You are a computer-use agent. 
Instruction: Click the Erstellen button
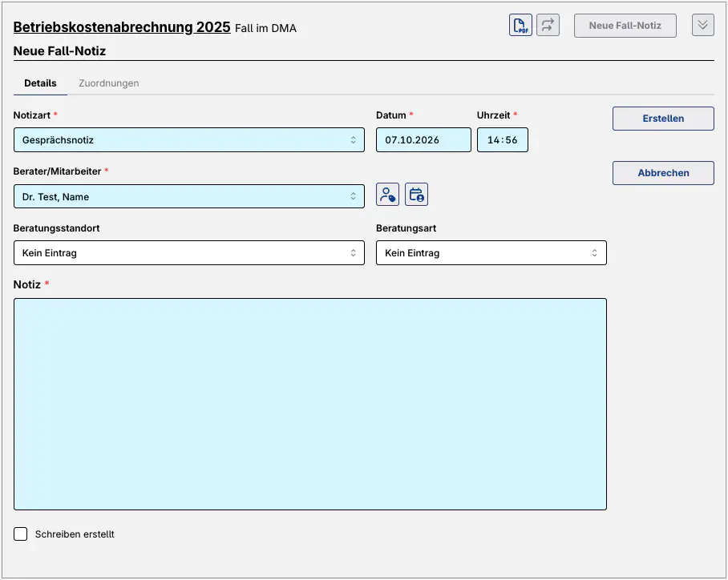(663, 119)
